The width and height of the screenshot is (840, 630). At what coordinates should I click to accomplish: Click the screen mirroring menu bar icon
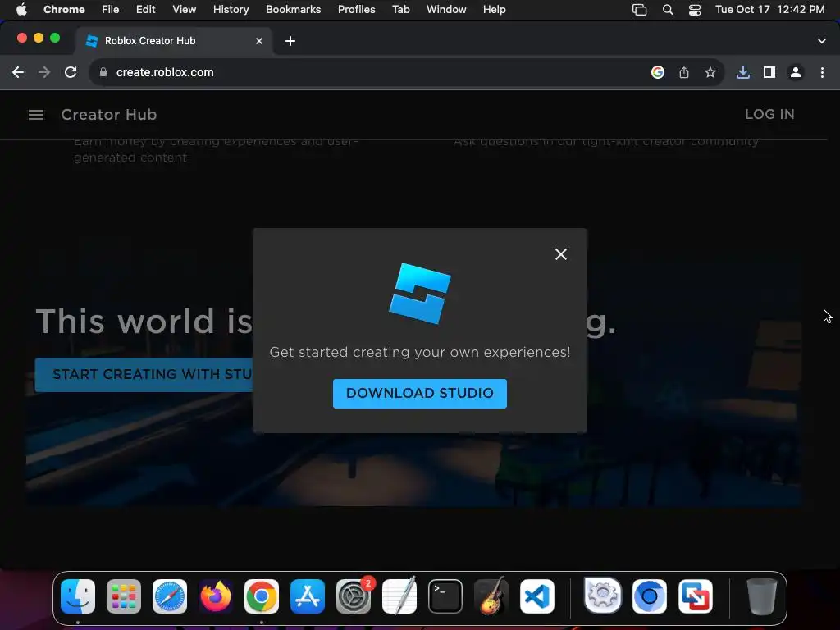pyautogui.click(x=640, y=10)
